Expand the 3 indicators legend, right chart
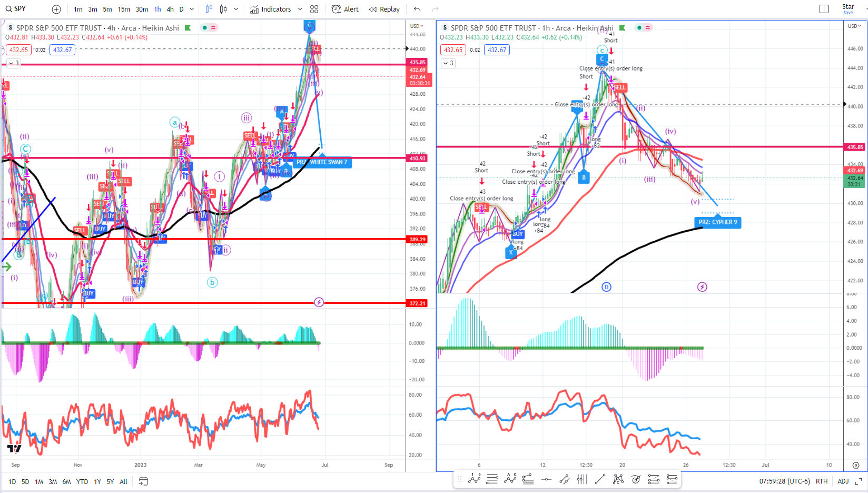Viewport: 868px width, 493px height. pyautogui.click(x=448, y=63)
